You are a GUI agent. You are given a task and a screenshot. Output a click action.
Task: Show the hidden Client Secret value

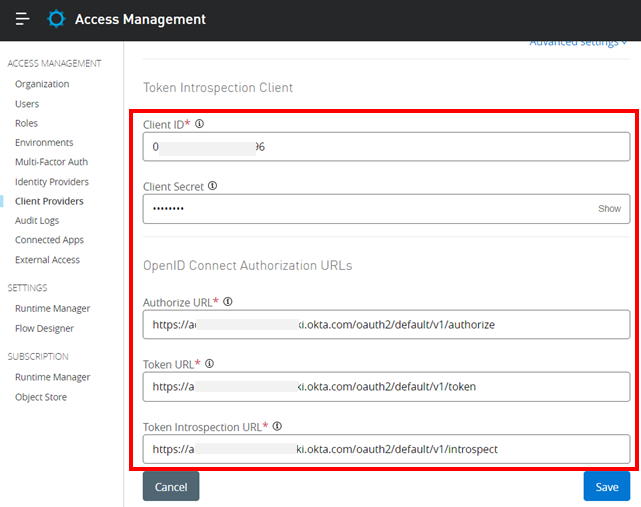(609, 209)
